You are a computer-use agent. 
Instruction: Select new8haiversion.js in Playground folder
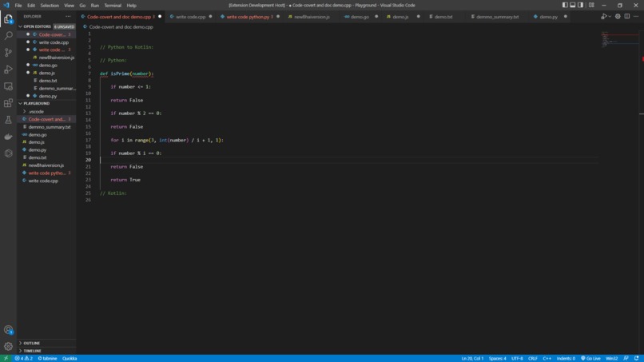point(46,165)
